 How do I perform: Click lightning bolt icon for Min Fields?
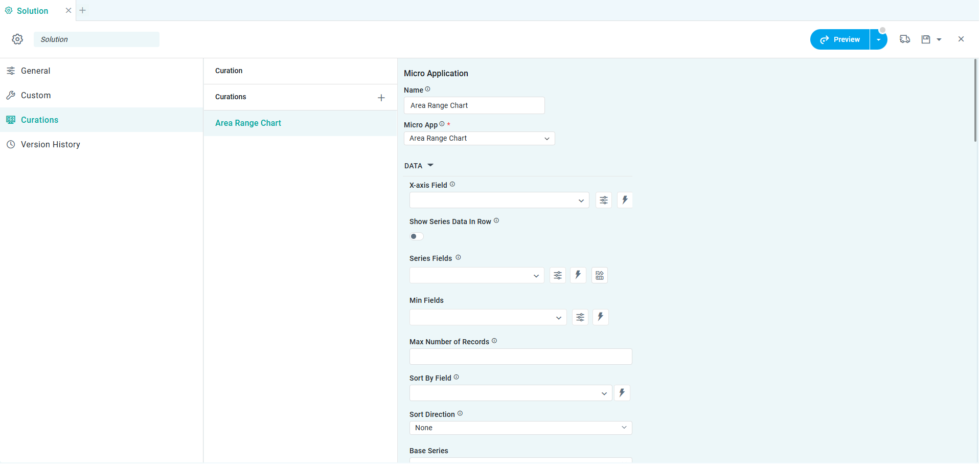click(x=601, y=317)
